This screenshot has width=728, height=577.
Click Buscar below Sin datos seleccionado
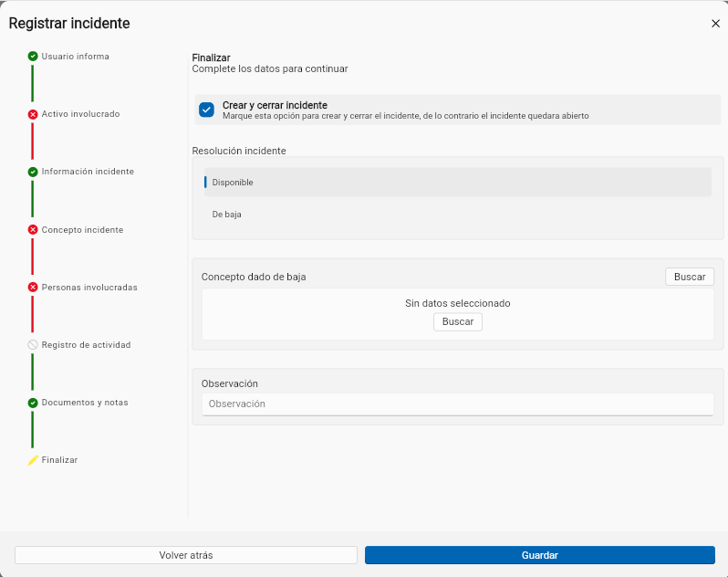[x=458, y=322]
